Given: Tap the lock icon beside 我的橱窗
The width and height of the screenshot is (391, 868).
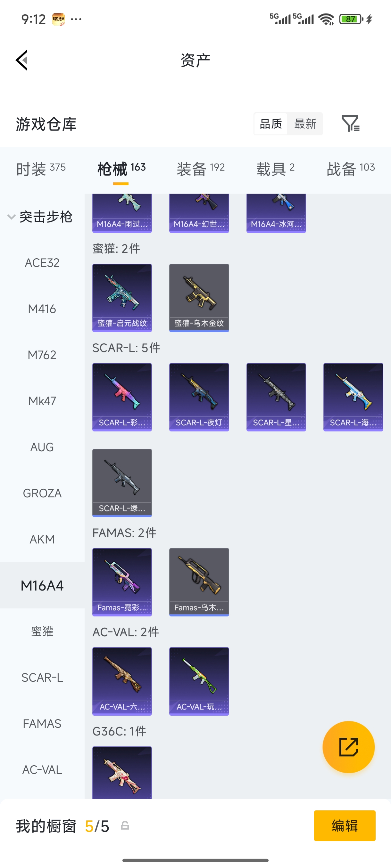Looking at the screenshot, I should (x=125, y=825).
